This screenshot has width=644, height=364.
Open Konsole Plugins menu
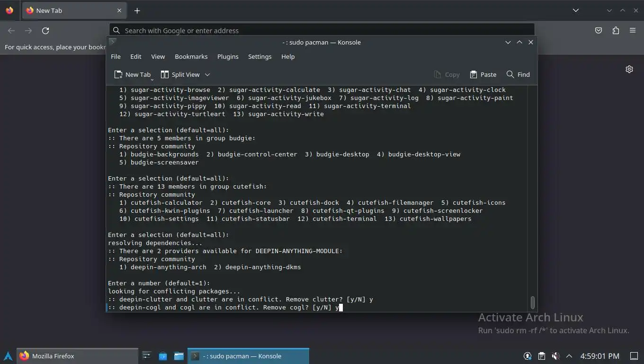pyautogui.click(x=228, y=56)
